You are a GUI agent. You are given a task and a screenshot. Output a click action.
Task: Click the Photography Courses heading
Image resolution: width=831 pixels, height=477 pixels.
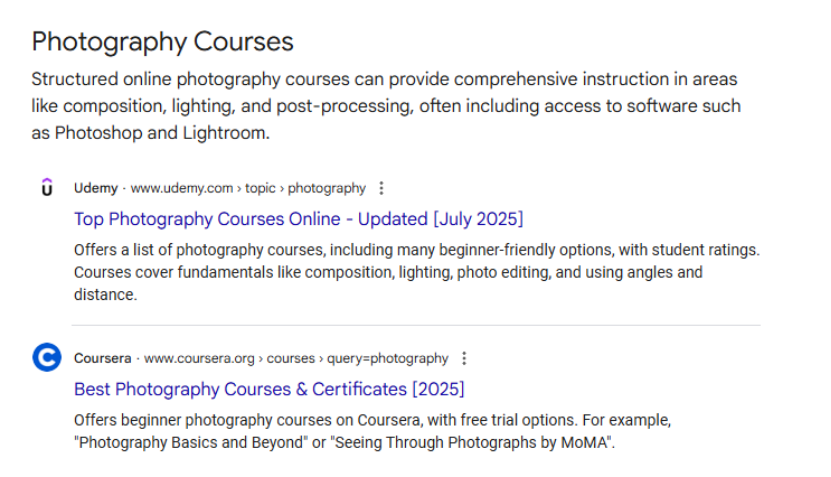[162, 42]
